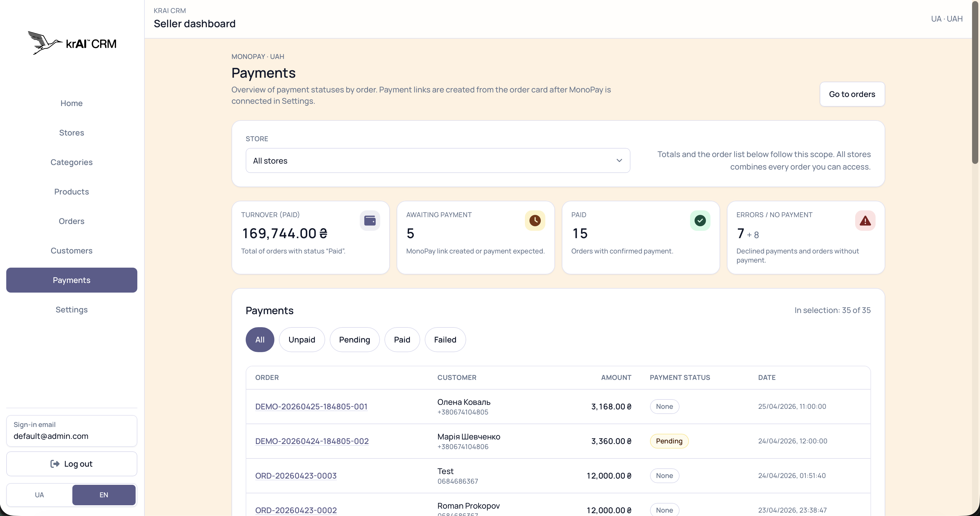Click phone number +380674104806
The height and width of the screenshot is (516, 980).
pyautogui.click(x=462, y=447)
